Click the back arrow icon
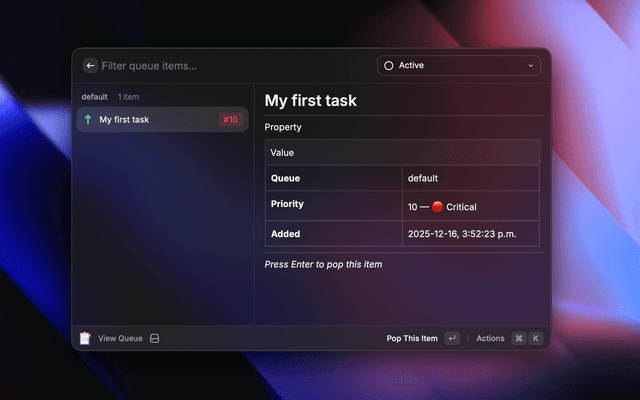Image resolution: width=640 pixels, height=400 pixels. 90,66
